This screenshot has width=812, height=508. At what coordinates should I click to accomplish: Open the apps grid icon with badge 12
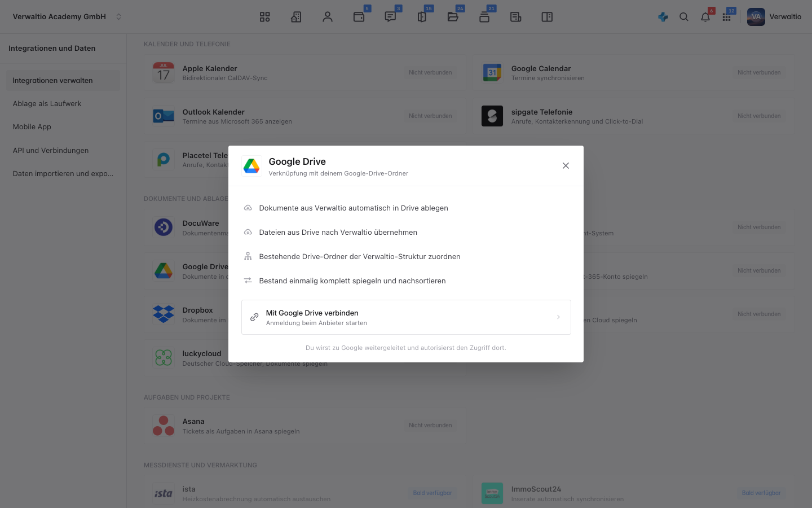[x=726, y=17]
